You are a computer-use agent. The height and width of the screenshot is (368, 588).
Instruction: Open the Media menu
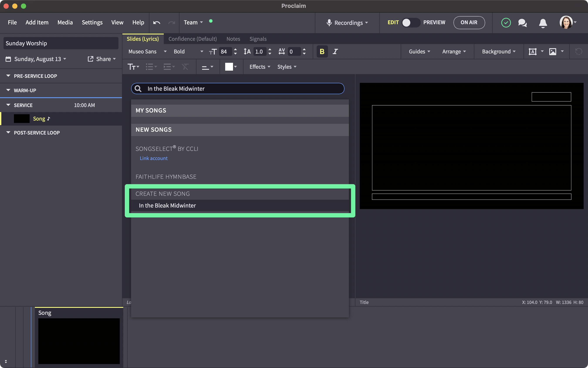tap(65, 22)
